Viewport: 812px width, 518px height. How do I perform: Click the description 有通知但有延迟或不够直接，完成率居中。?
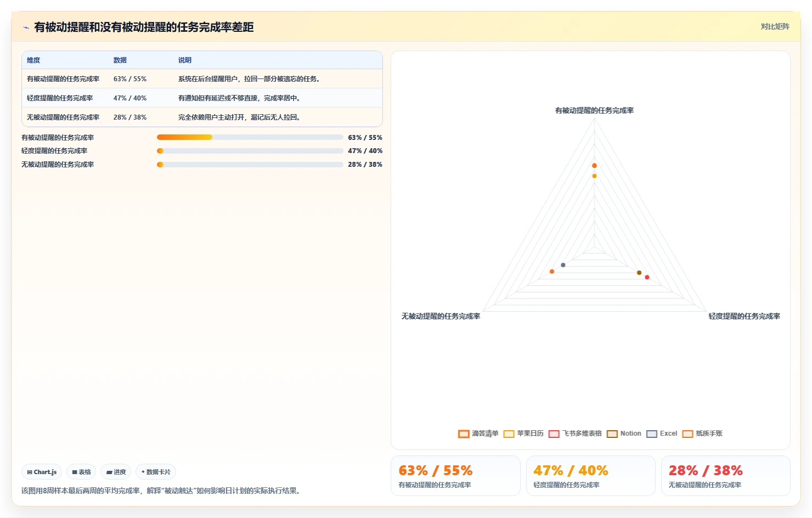tap(239, 98)
